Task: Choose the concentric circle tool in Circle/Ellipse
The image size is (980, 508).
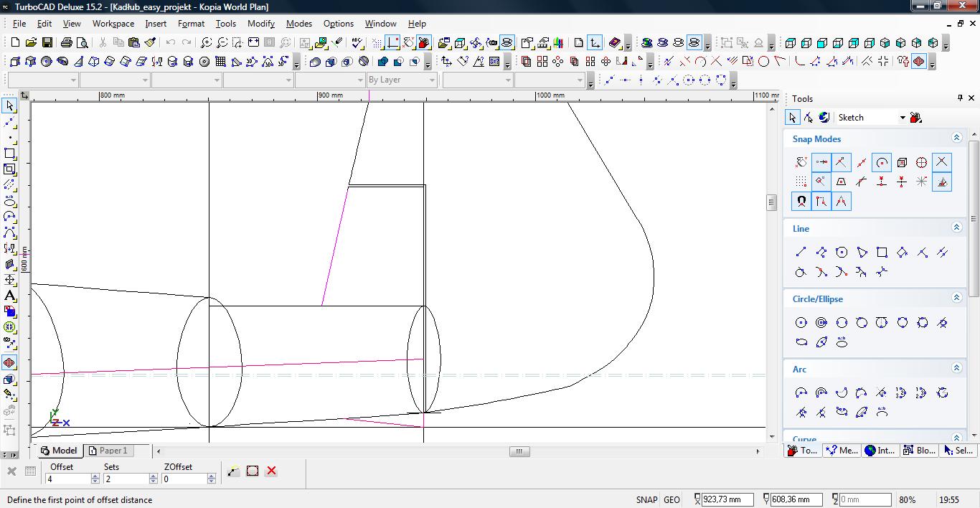Action: click(x=821, y=323)
